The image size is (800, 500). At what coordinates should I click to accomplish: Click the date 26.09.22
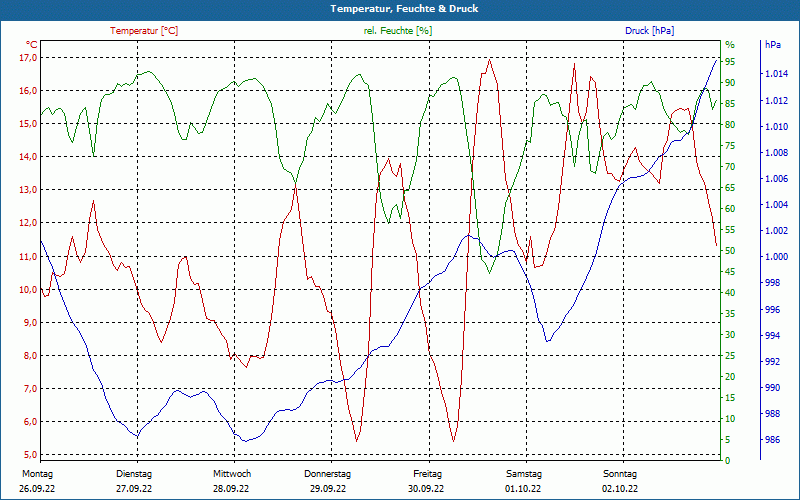(37, 489)
